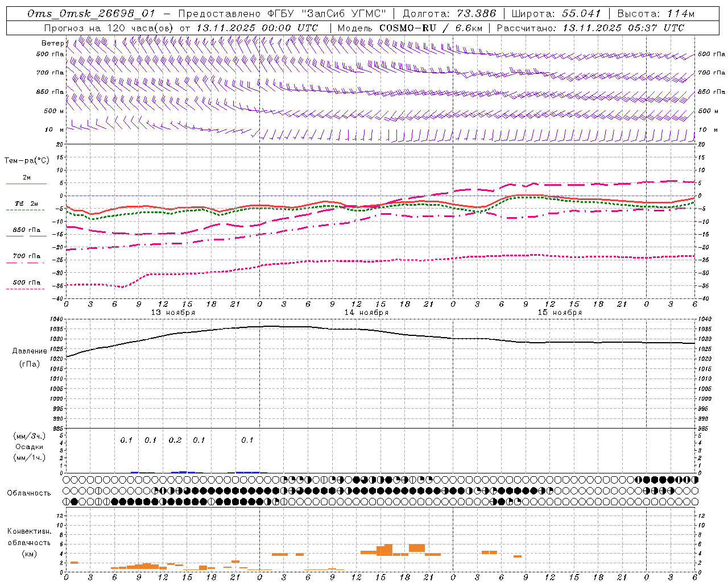Click the 15 ноября date label
Viewport: 728px width, 582px height.
[x=560, y=313]
